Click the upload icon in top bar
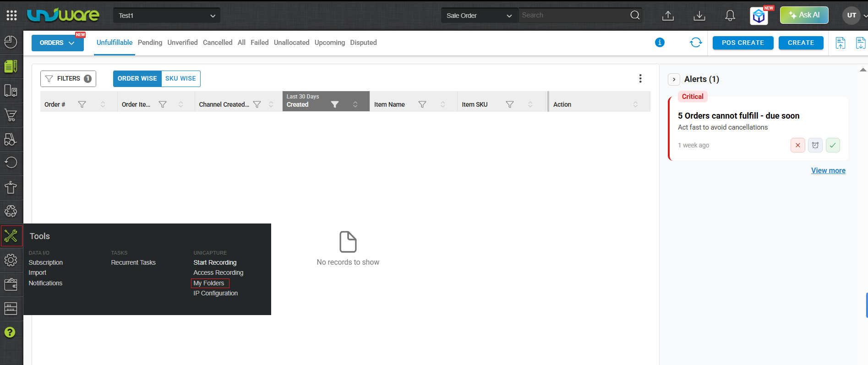The image size is (868, 365). 668,16
